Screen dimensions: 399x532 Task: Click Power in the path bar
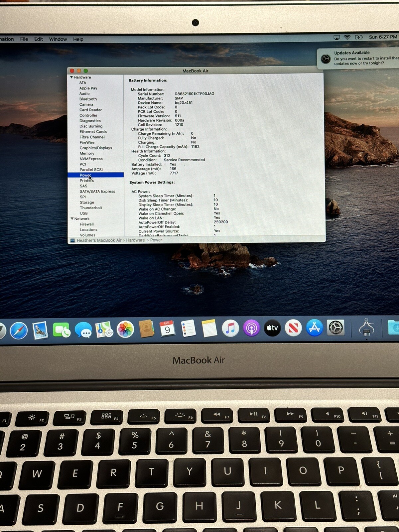coord(156,240)
